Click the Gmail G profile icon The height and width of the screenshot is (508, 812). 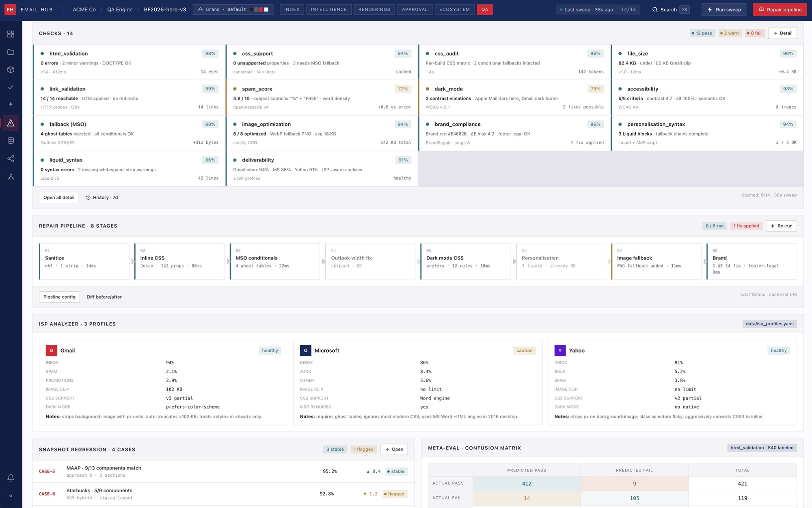pos(51,350)
